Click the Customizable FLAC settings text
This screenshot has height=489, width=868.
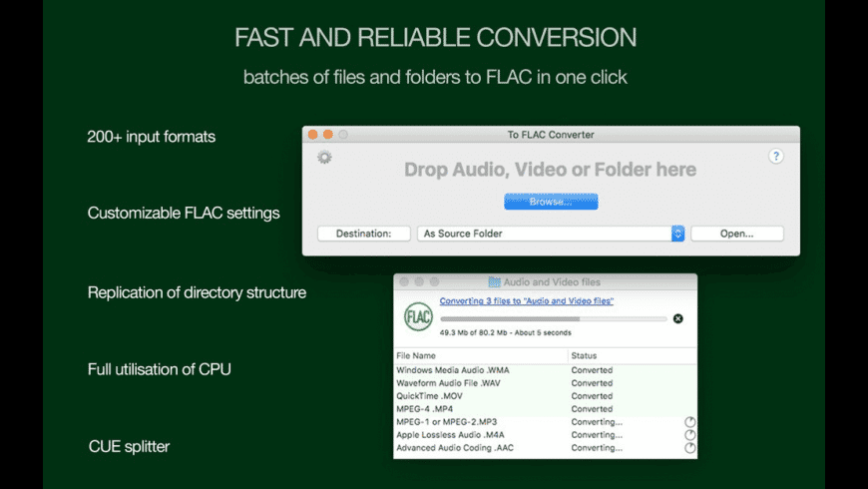pos(184,214)
